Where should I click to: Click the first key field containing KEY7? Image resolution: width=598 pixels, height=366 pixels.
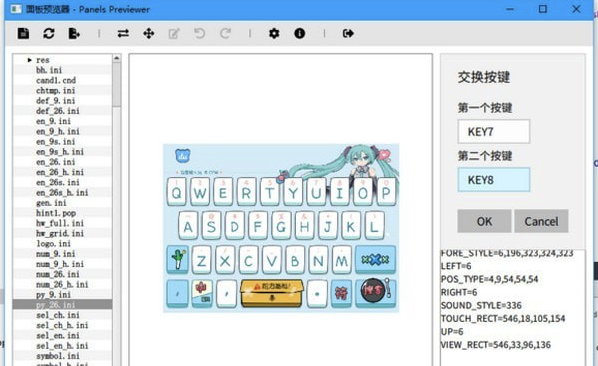click(494, 132)
